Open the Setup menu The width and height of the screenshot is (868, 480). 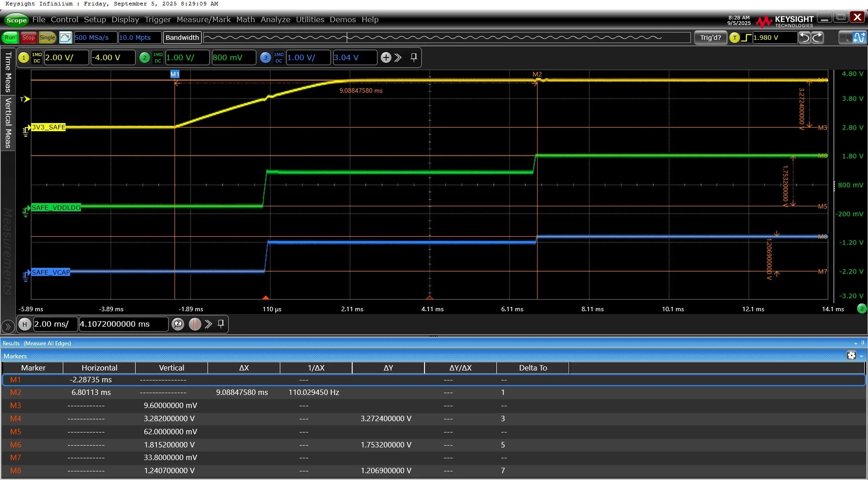click(x=95, y=19)
